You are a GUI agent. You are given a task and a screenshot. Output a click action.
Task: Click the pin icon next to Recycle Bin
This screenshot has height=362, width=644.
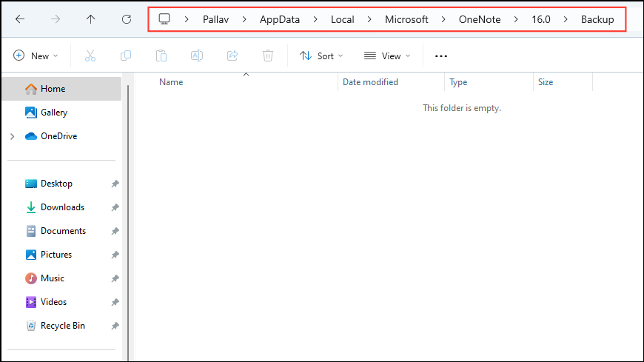(115, 326)
